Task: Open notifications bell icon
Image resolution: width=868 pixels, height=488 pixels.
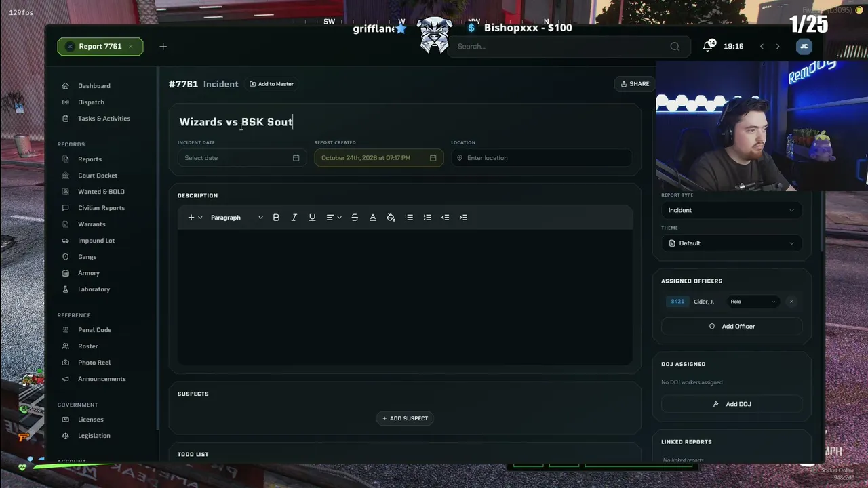Action: click(708, 46)
